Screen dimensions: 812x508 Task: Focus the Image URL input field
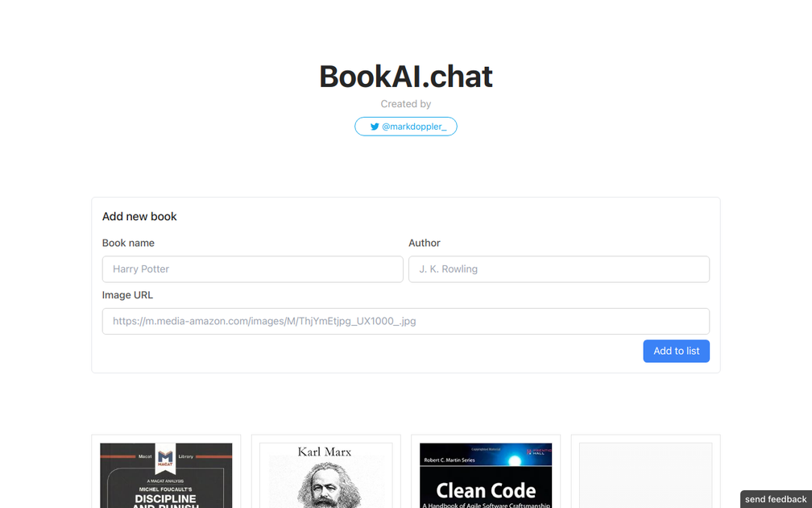405,322
